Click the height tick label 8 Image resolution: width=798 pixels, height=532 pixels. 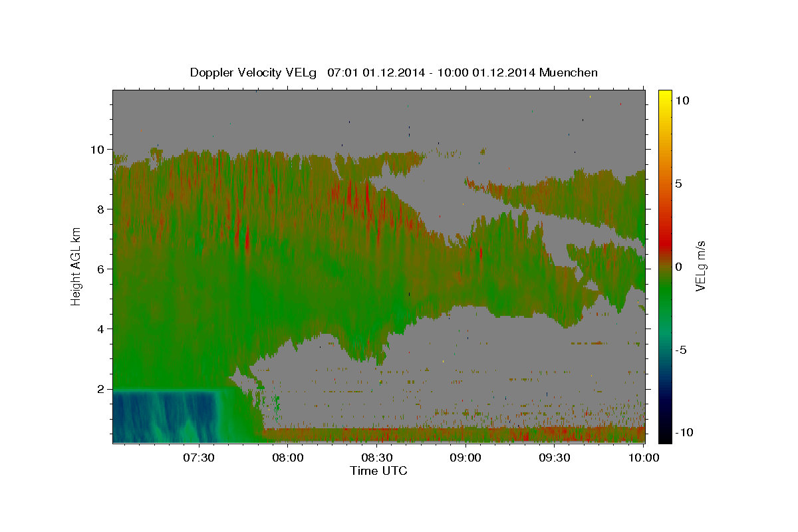click(101, 209)
